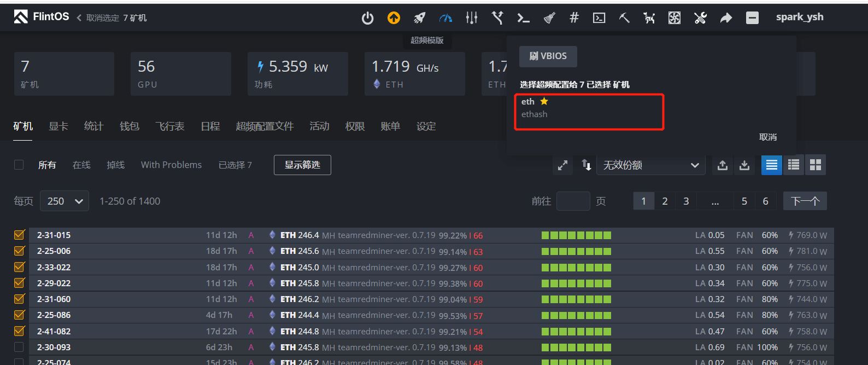Viewport: 868px width, 365px height.
Task: Click the broom cleanup icon
Action: pos(549,18)
